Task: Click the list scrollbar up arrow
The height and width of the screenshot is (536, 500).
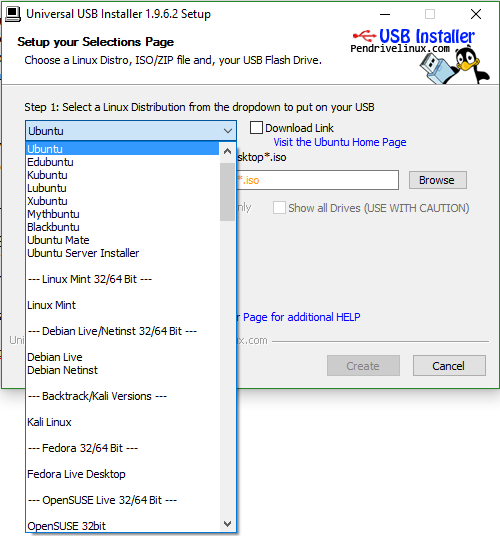Action: 228,151
